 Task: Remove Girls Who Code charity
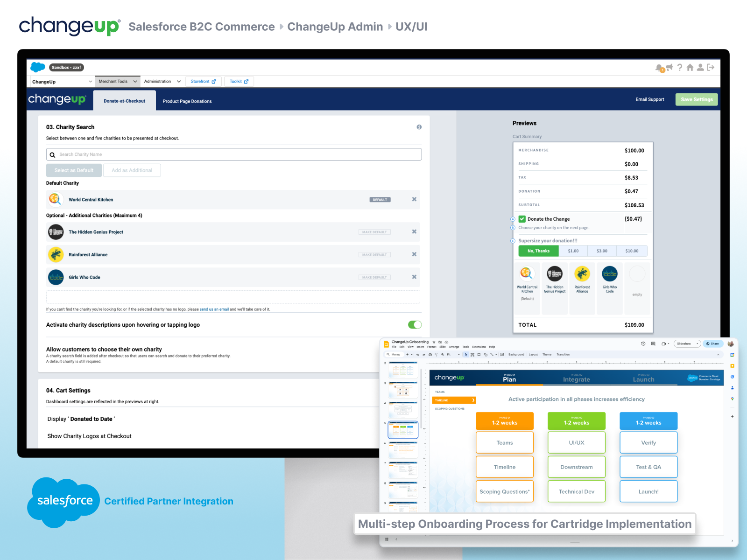click(414, 277)
